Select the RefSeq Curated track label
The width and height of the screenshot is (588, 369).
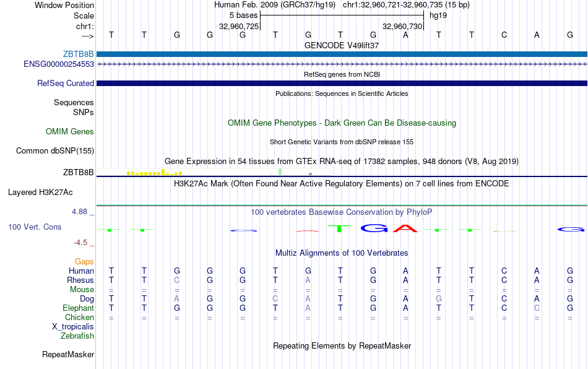(x=66, y=83)
